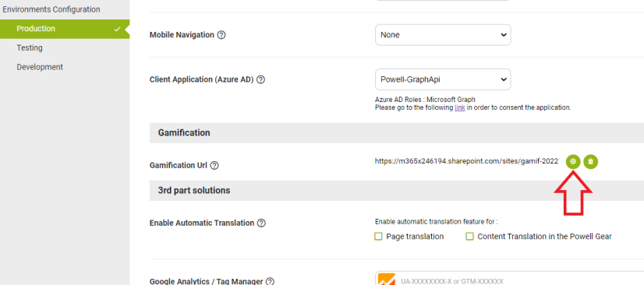
Task: Click the gamif-2022 SharePoint URL text
Action: (x=466, y=161)
